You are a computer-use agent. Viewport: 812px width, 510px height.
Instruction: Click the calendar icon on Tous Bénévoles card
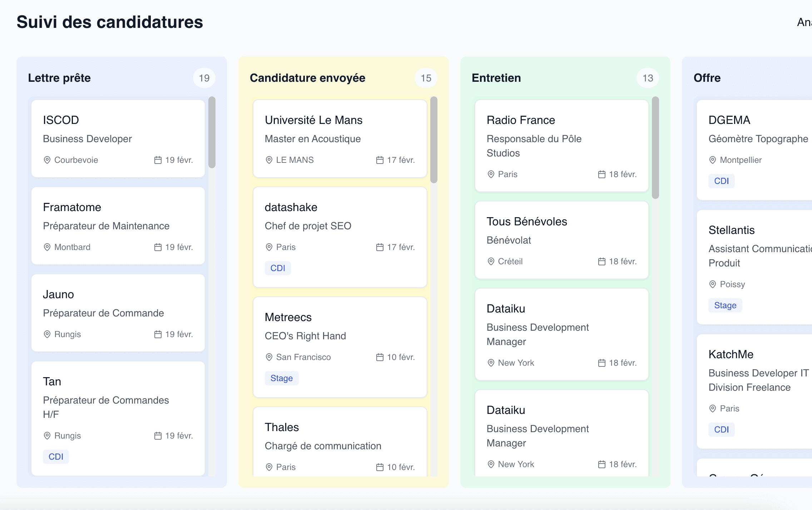tap(602, 261)
